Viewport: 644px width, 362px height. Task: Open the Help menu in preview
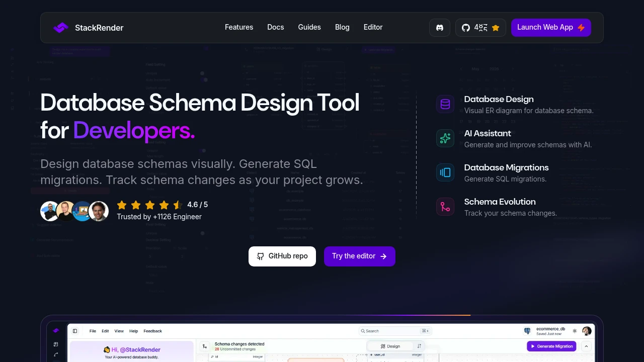[133, 331]
